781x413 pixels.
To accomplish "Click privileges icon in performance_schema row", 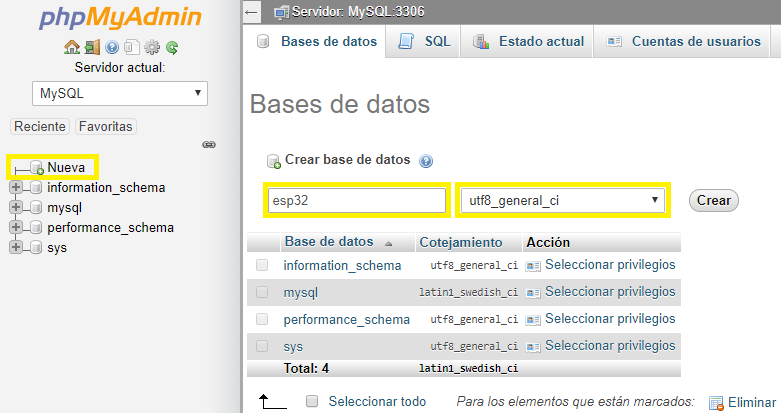I will tap(533, 320).
